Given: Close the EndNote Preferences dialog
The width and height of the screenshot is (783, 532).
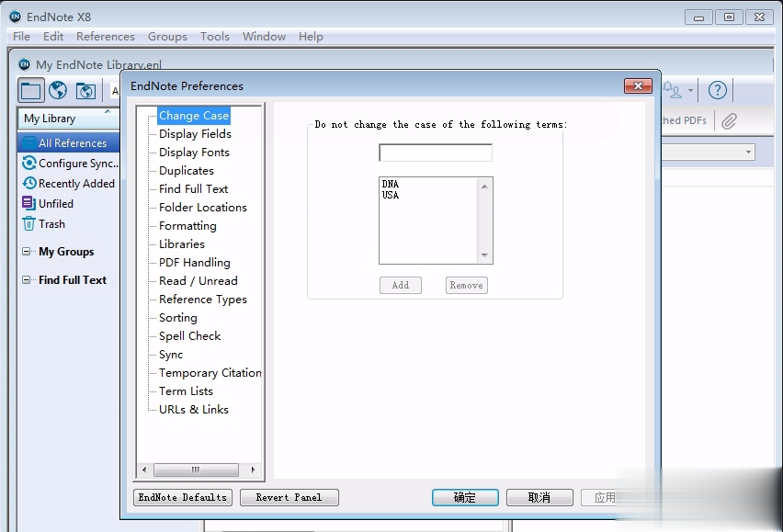Looking at the screenshot, I should [638, 85].
